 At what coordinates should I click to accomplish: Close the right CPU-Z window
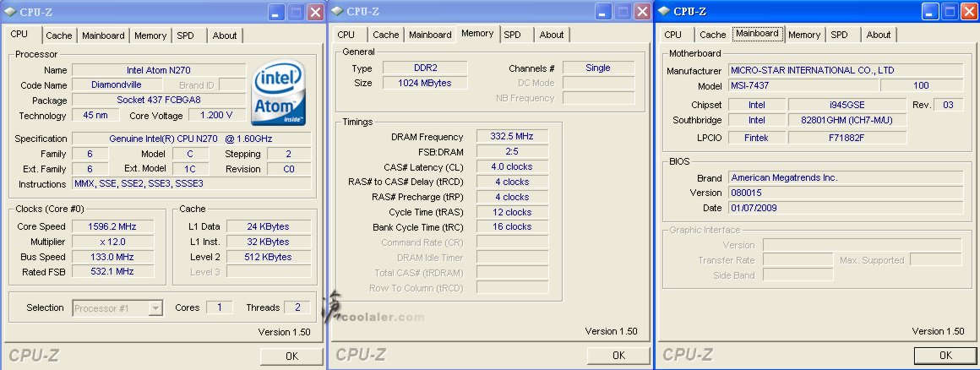tap(969, 11)
